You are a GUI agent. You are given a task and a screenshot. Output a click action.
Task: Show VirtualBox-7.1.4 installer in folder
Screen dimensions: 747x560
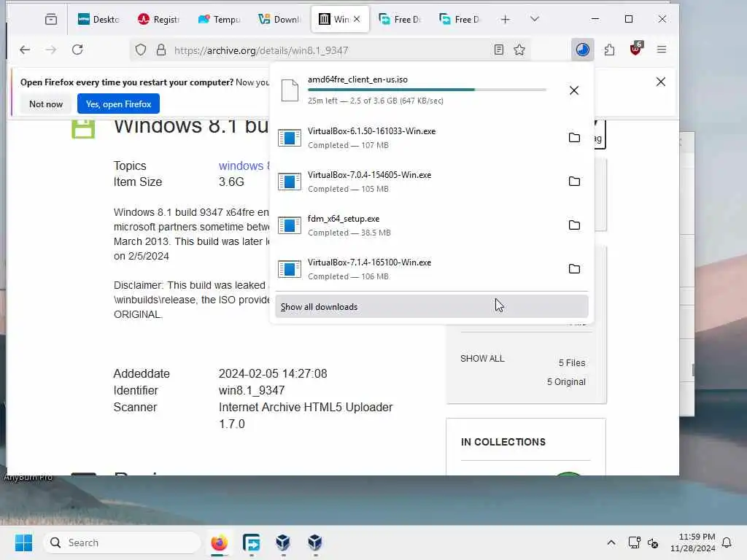coord(575,269)
